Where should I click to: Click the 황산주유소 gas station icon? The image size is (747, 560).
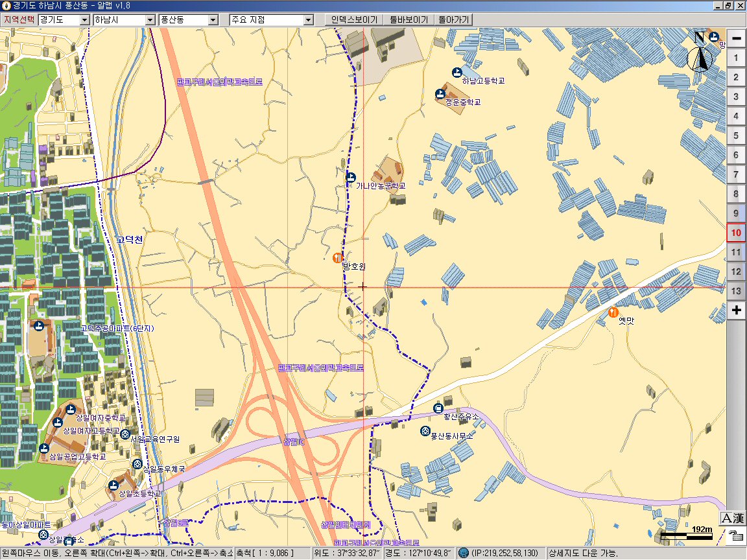[x=438, y=408]
